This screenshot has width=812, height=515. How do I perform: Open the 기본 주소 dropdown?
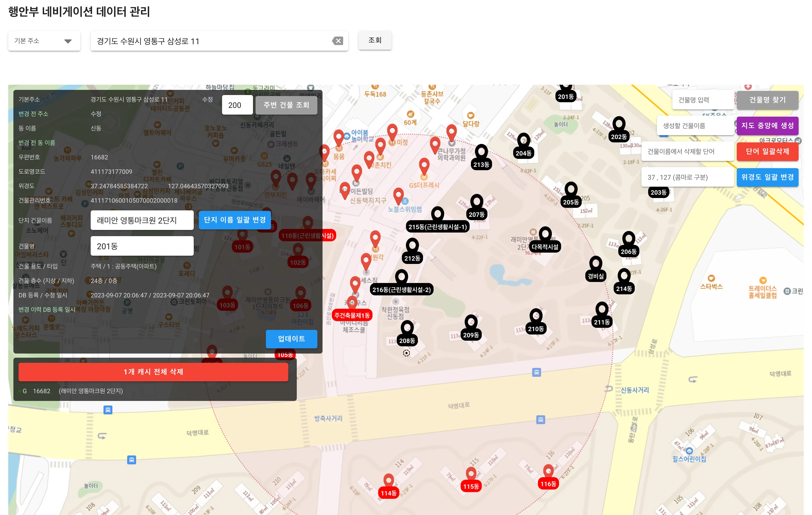click(44, 41)
